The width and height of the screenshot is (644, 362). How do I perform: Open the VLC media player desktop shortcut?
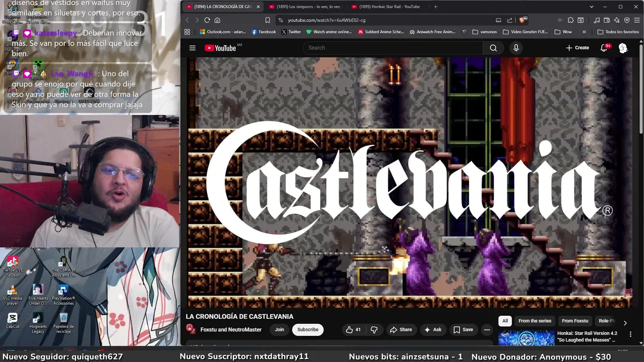tap(12, 295)
